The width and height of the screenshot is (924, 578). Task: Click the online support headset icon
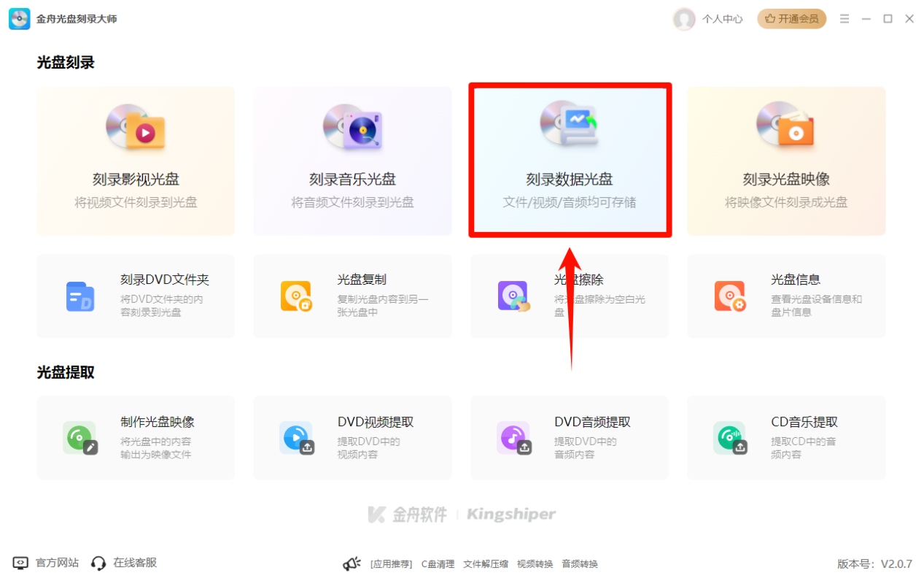pos(98,563)
